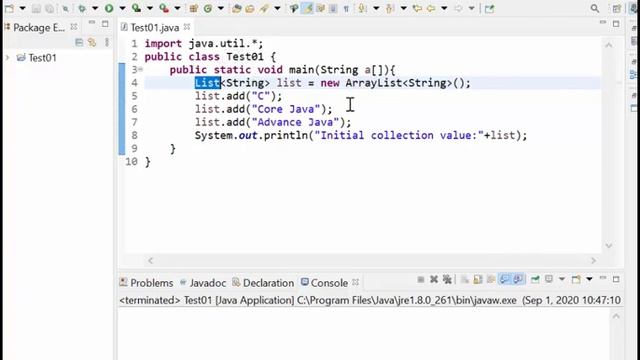640x360 pixels.
Task: Toggle Show Console on Standard Error
Action: pyautogui.click(x=518, y=279)
